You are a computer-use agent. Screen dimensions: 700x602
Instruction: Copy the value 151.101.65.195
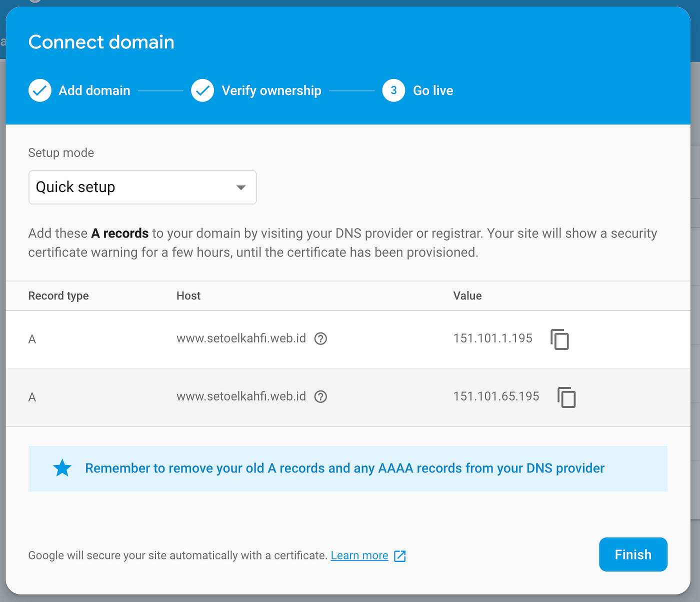[x=567, y=397]
